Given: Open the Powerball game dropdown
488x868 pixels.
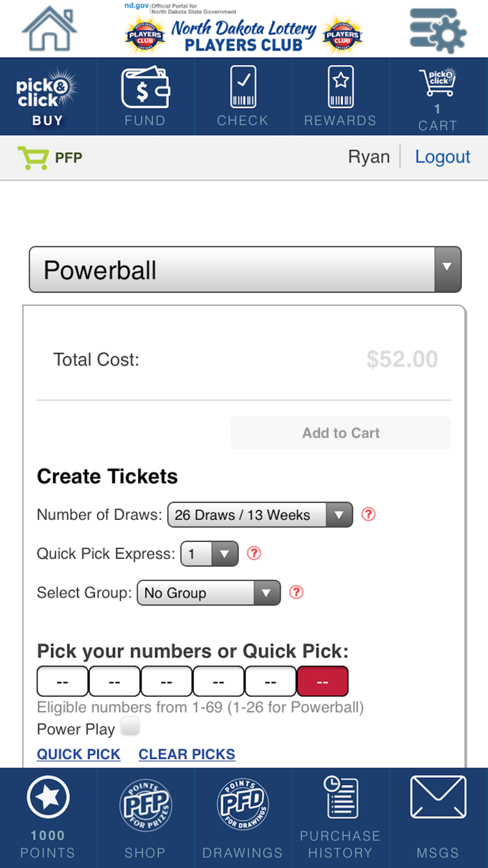Looking at the screenshot, I should pyautogui.click(x=245, y=269).
